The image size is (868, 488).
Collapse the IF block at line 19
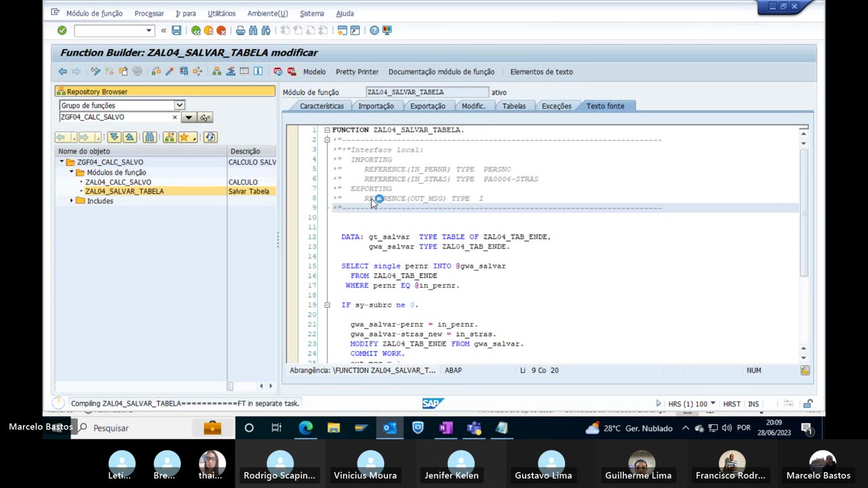coord(327,305)
